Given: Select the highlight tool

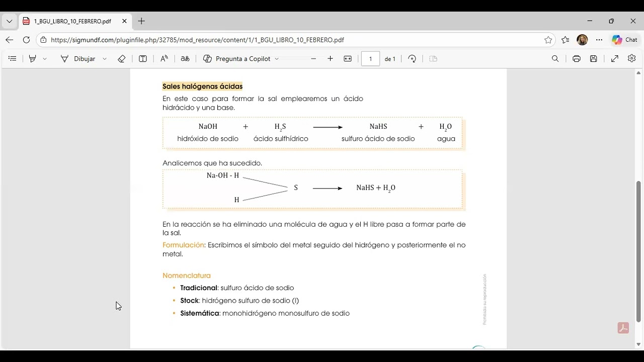Looking at the screenshot, I should tap(33, 59).
